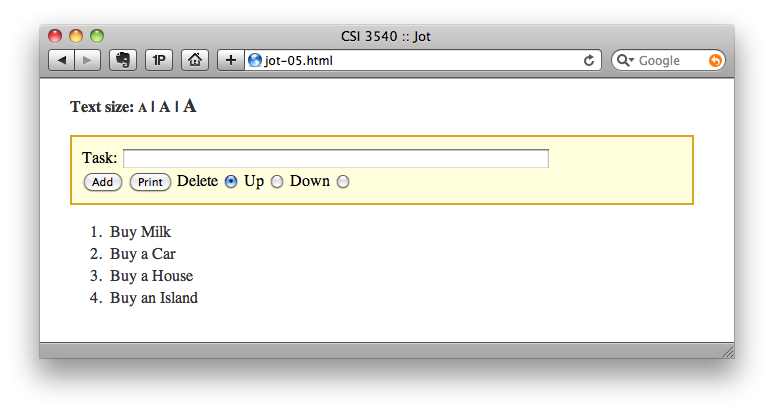Choose the largest text size A
Viewport: 774px width, 413px height.
[190, 106]
